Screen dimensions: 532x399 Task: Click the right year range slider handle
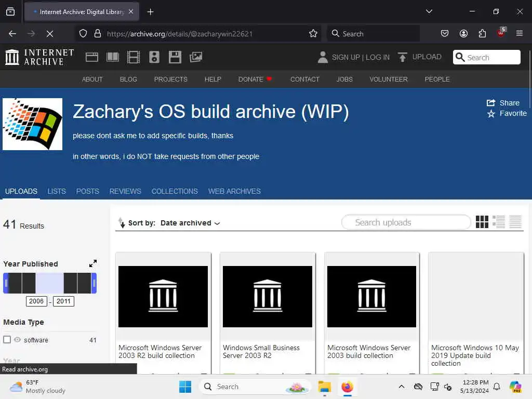point(94,283)
